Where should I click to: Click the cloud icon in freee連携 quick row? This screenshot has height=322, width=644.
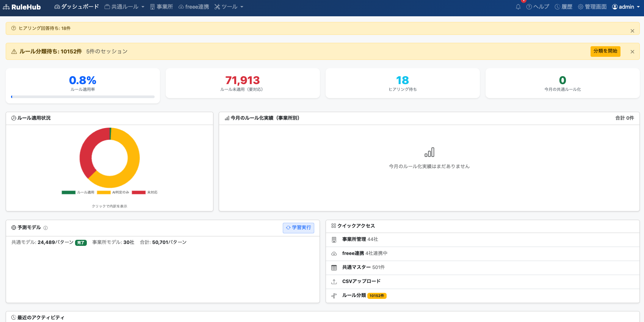(334, 253)
